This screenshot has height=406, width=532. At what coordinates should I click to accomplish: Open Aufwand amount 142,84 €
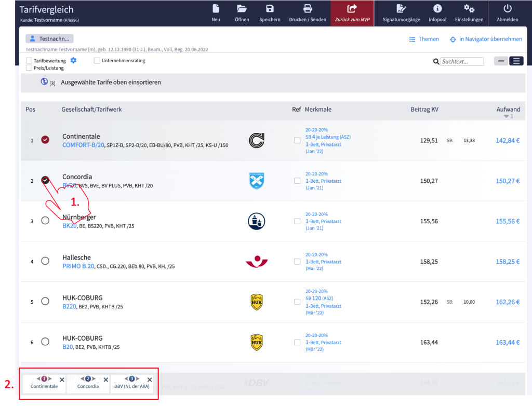[x=508, y=140]
